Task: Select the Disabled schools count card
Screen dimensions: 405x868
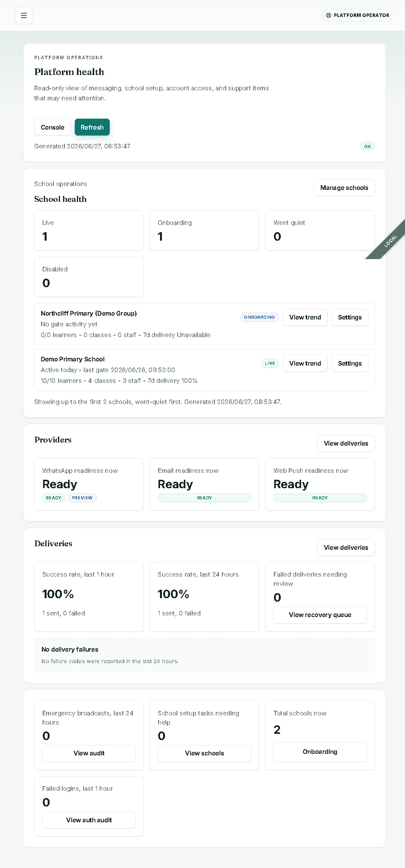Action: pos(89,277)
